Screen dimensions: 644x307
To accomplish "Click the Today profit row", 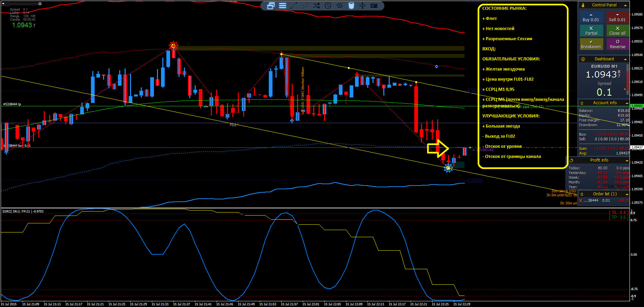I will [599, 168].
